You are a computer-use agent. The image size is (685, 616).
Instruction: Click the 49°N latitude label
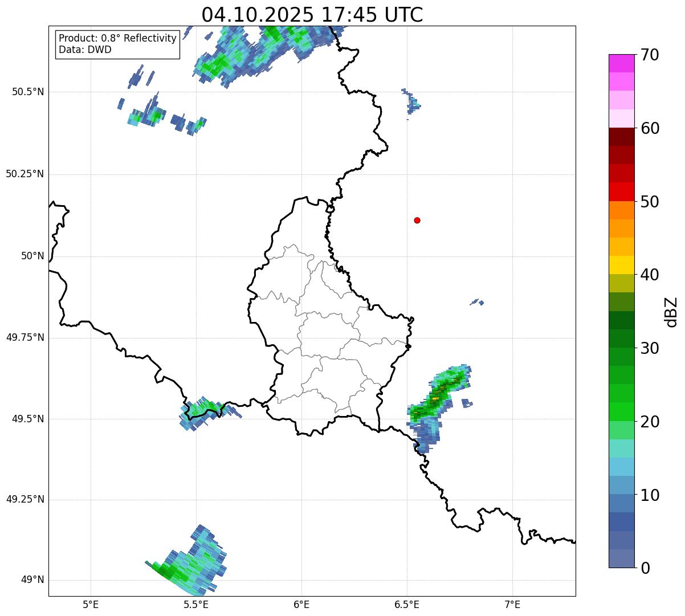[x=32, y=580]
